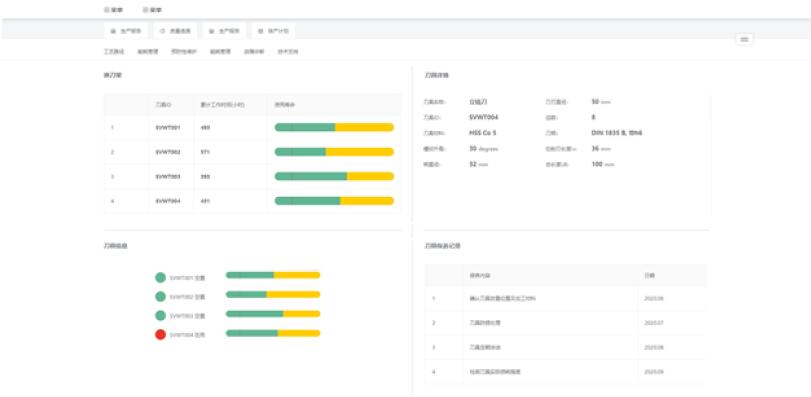Click maintenance record row 4 dated 2025.09

566,372
